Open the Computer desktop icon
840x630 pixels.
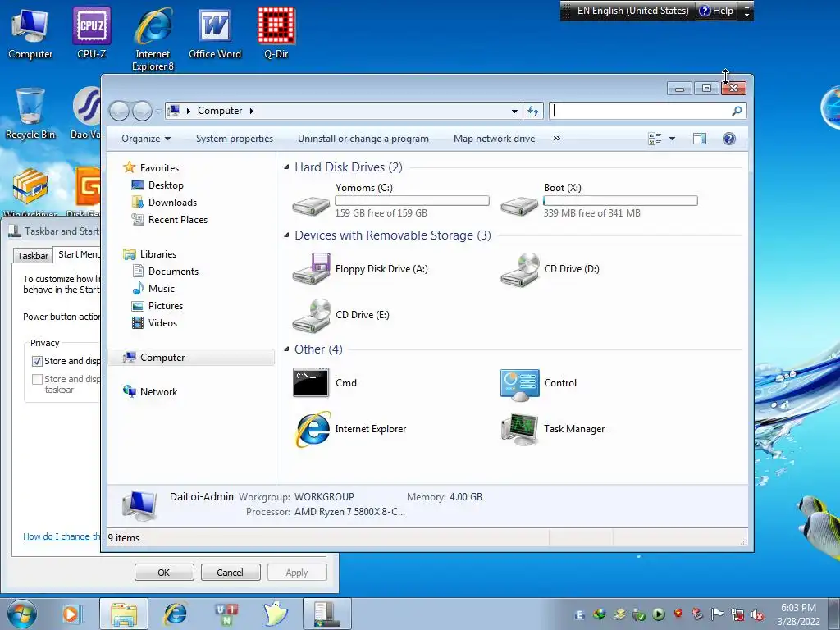(x=30, y=33)
